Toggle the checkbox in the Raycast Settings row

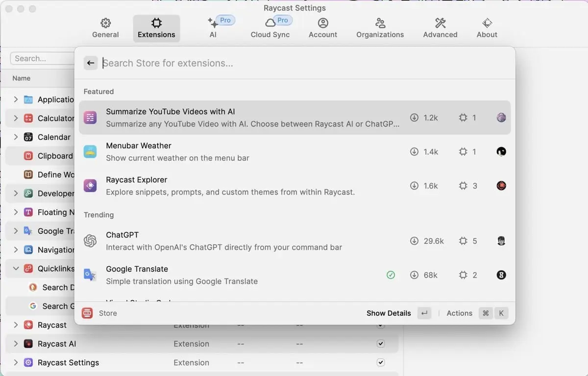(381, 363)
